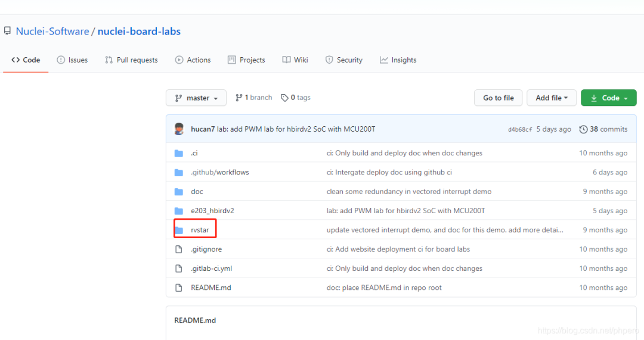Screen dimensions: 644x340
Task: Open the rvstar folder
Action: click(200, 230)
